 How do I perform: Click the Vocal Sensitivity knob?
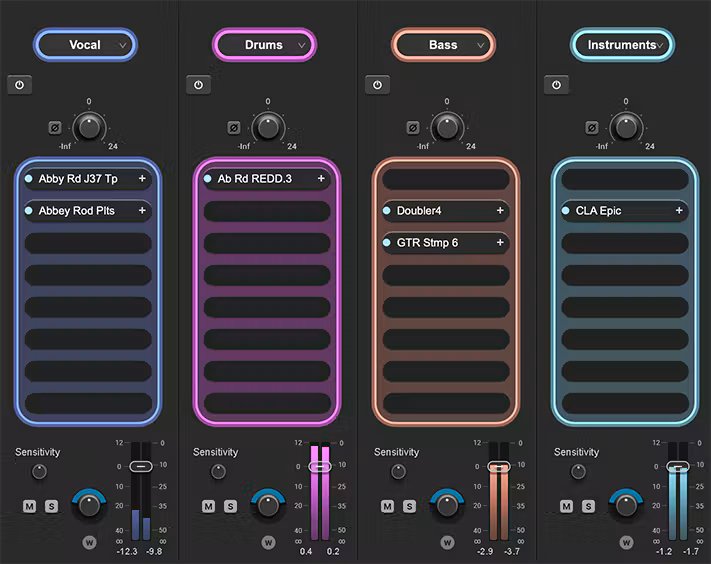[39, 472]
